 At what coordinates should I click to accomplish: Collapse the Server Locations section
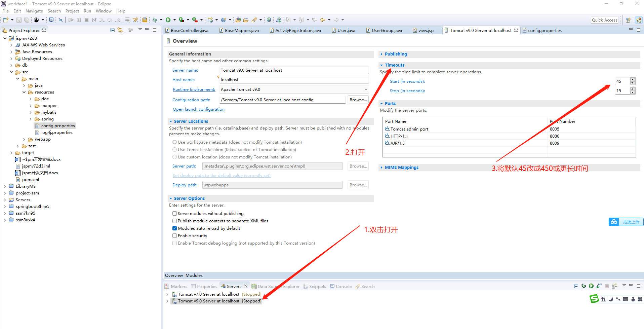170,121
